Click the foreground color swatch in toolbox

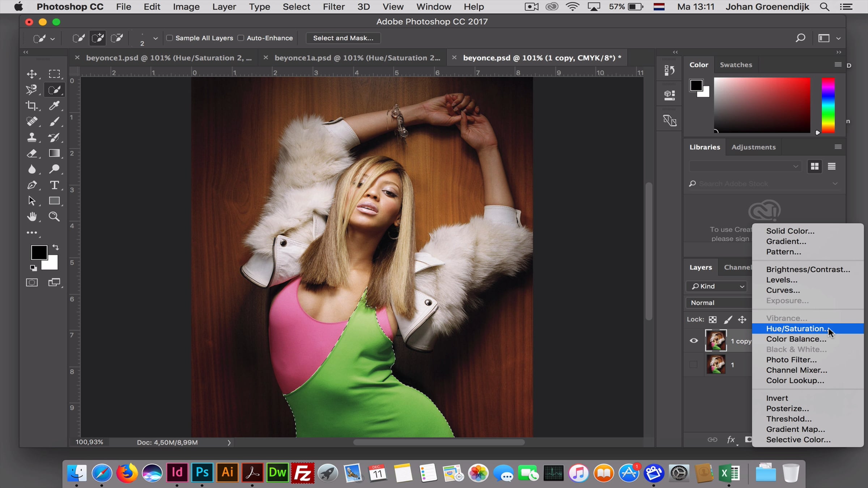[x=39, y=252]
